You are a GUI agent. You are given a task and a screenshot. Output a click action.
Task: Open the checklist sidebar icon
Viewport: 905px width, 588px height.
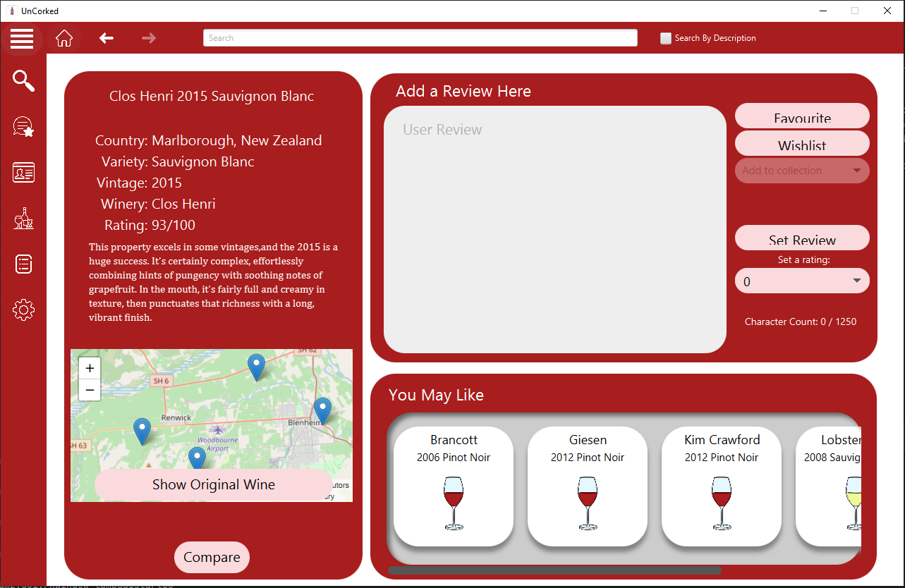point(23,264)
